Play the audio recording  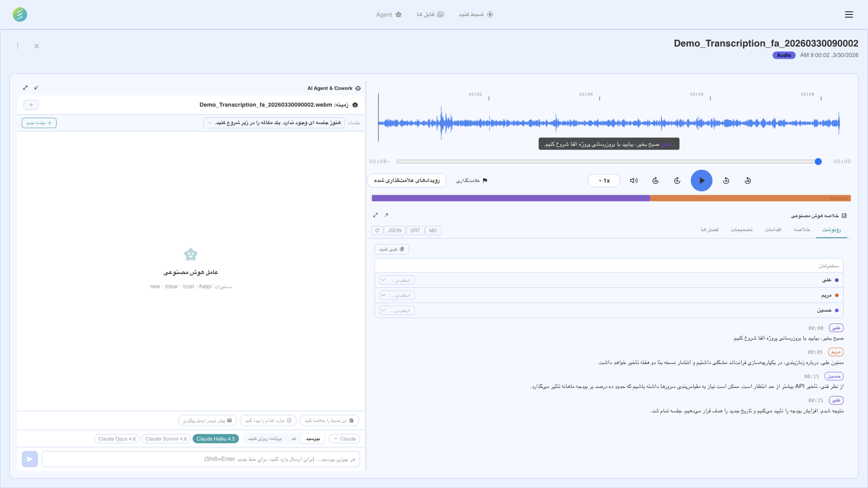click(701, 180)
